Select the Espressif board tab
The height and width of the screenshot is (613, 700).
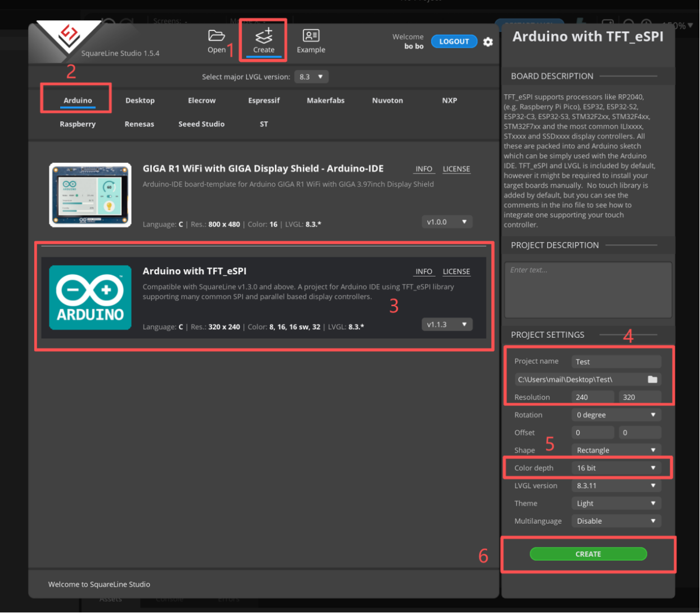pos(264,101)
